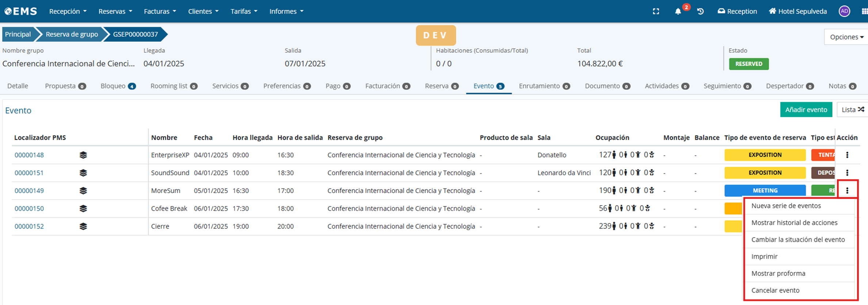Click the blue MEETING event type badge
The image size is (868, 305).
765,191
